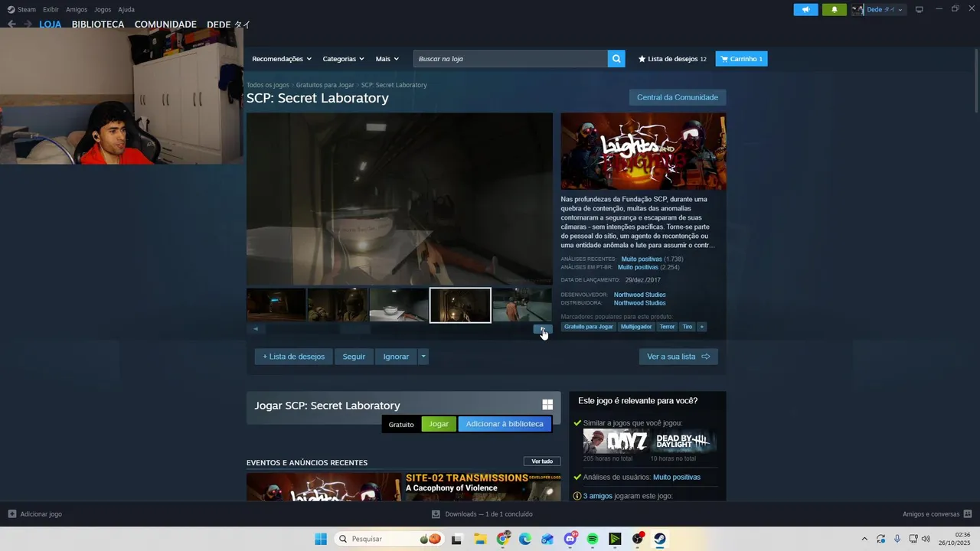Click the Seguir button
980x551 pixels.
(354, 357)
